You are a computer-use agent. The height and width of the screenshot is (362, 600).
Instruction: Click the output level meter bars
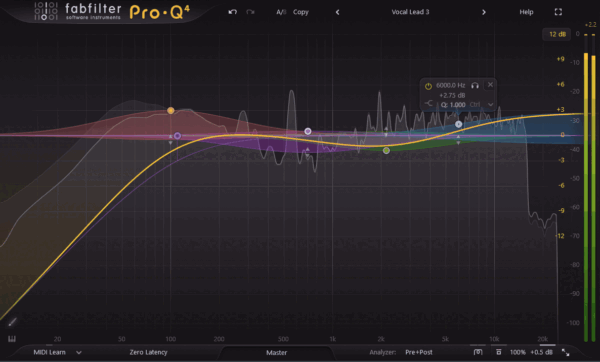(590, 188)
